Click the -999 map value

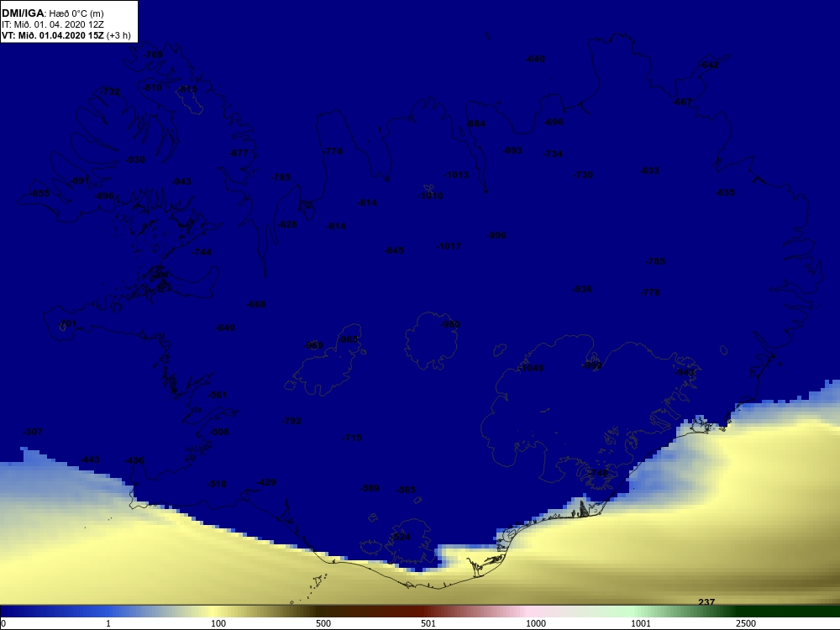[x=592, y=365]
